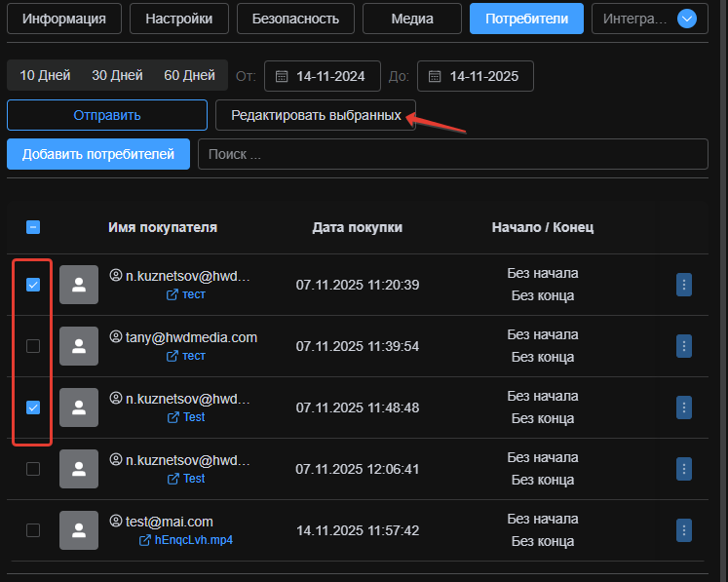Open three-dot menu for test@mai.com row

click(684, 530)
